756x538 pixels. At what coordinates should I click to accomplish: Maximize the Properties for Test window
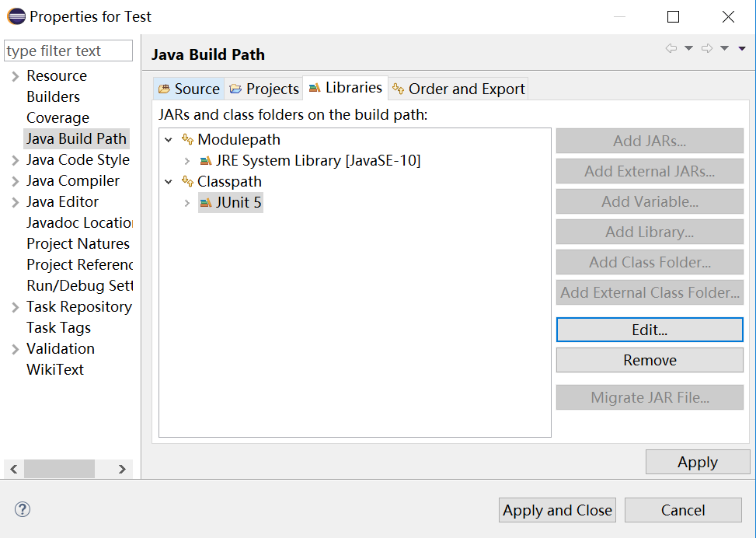(x=673, y=17)
